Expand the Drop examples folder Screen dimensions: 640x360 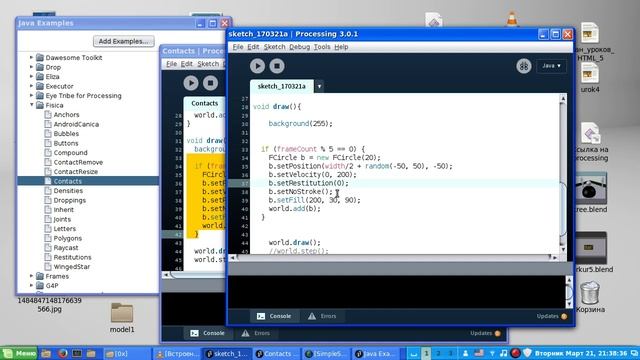(x=32, y=67)
